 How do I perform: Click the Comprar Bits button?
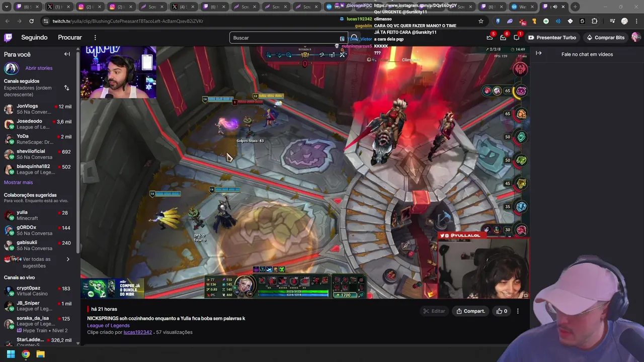[x=605, y=38]
